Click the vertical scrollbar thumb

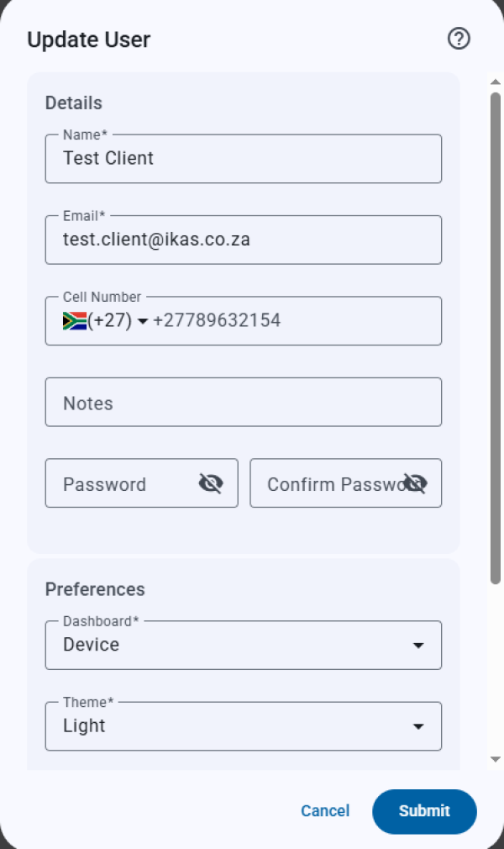(496, 336)
